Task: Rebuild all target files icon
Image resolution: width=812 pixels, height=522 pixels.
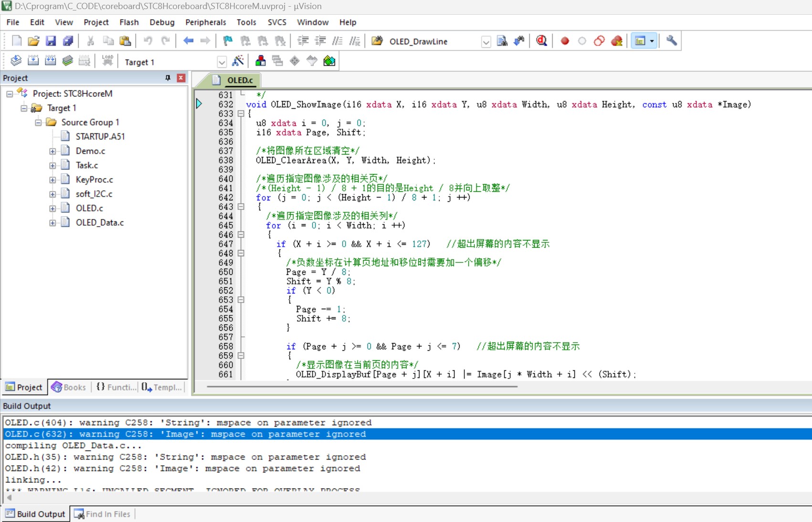Action: (x=50, y=61)
